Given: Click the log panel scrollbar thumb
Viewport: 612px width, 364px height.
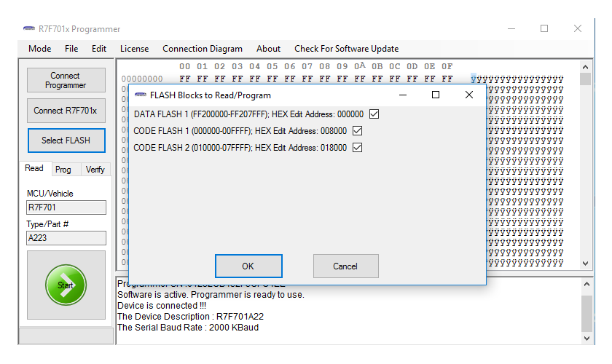Looking at the screenshot, I should click(x=586, y=313).
